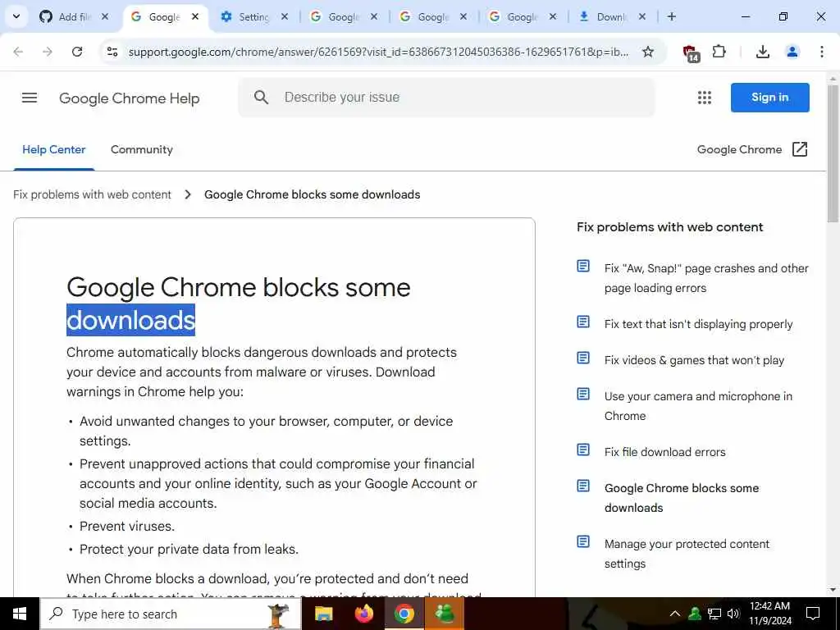Open the taskbar clock showing 12:42 AM
The width and height of the screenshot is (840, 630).
[769, 614]
